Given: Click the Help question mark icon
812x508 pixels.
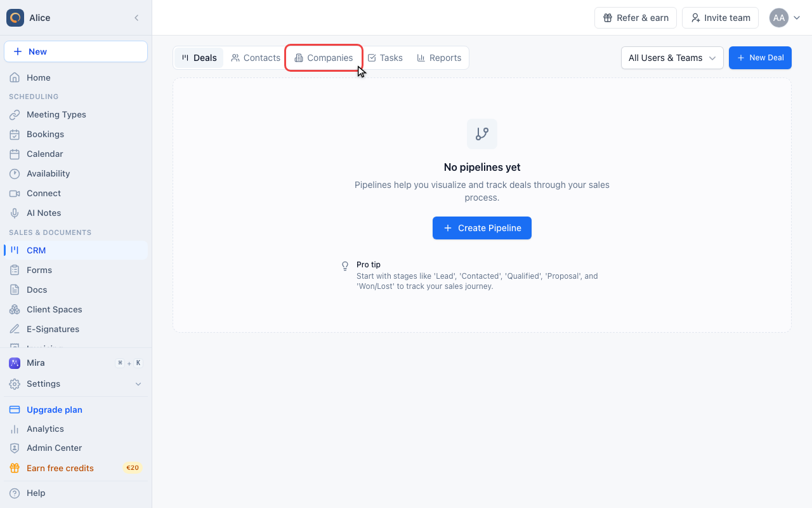Looking at the screenshot, I should [15, 493].
